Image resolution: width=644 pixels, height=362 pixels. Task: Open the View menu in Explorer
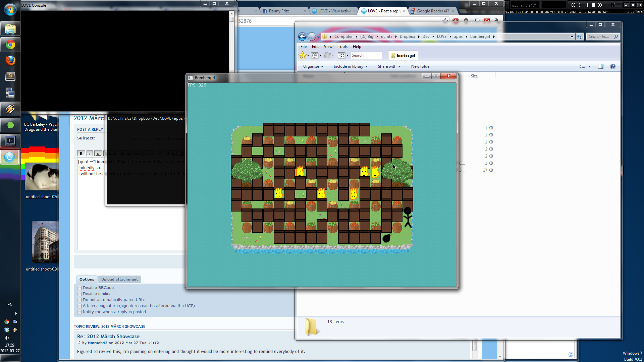pyautogui.click(x=328, y=47)
